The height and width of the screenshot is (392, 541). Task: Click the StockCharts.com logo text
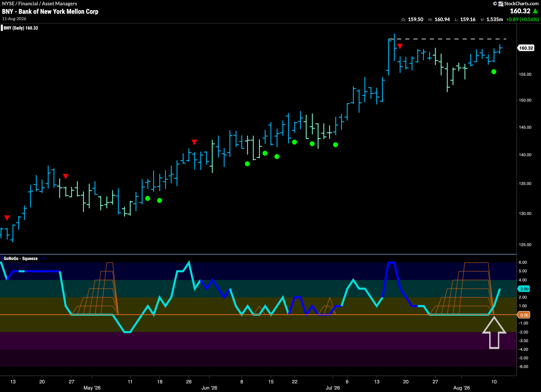coord(521,3)
